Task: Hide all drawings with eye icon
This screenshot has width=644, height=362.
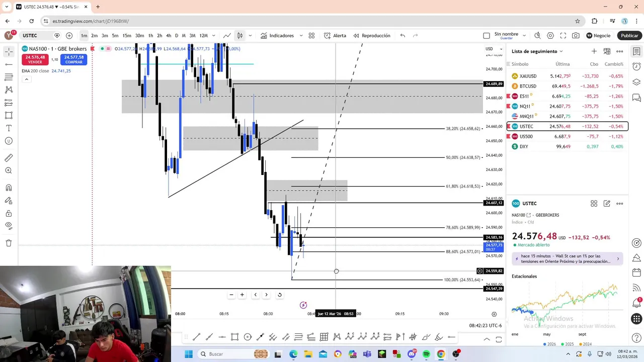Action: 9,226
